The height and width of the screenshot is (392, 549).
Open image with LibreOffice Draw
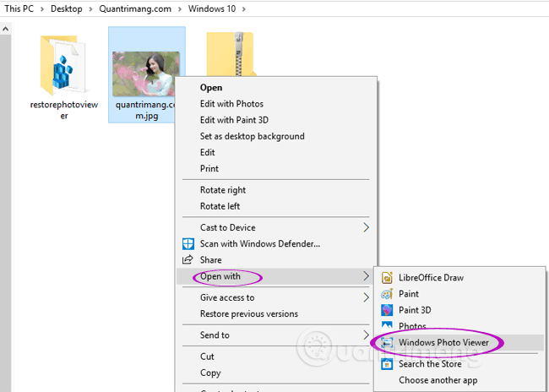point(459,277)
